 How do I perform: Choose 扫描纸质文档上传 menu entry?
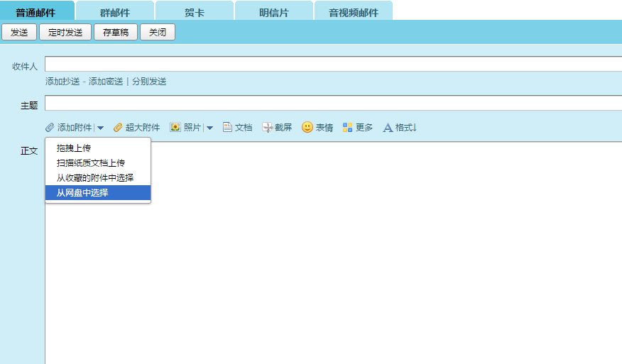(98, 162)
